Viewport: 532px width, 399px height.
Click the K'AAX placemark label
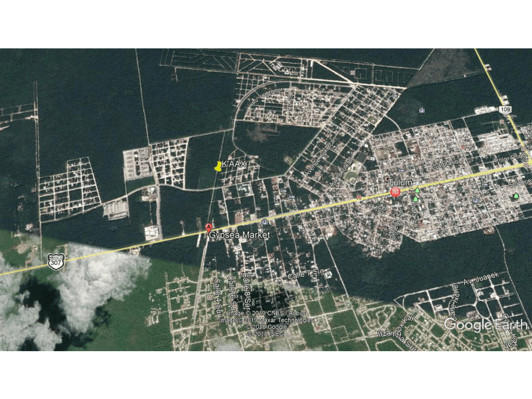click(x=234, y=164)
